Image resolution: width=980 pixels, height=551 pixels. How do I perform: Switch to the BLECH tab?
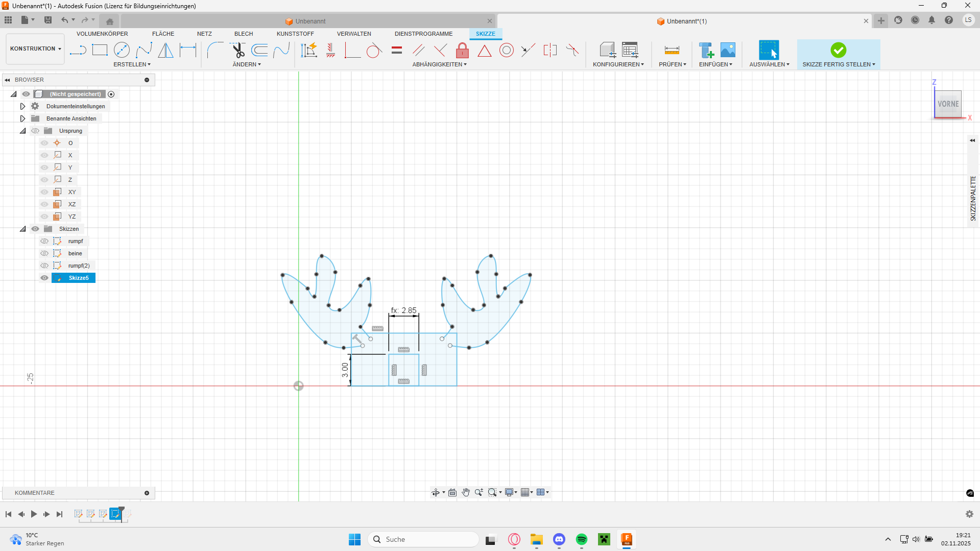coord(244,34)
